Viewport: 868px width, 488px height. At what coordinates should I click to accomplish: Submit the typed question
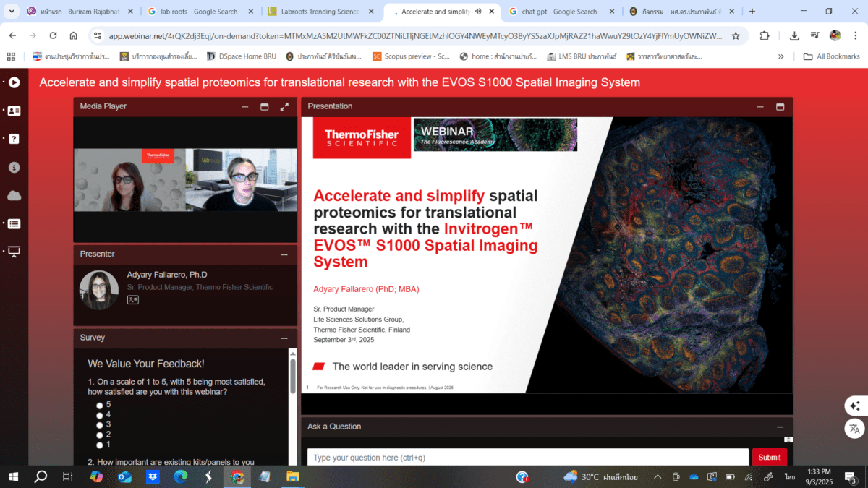pos(769,457)
